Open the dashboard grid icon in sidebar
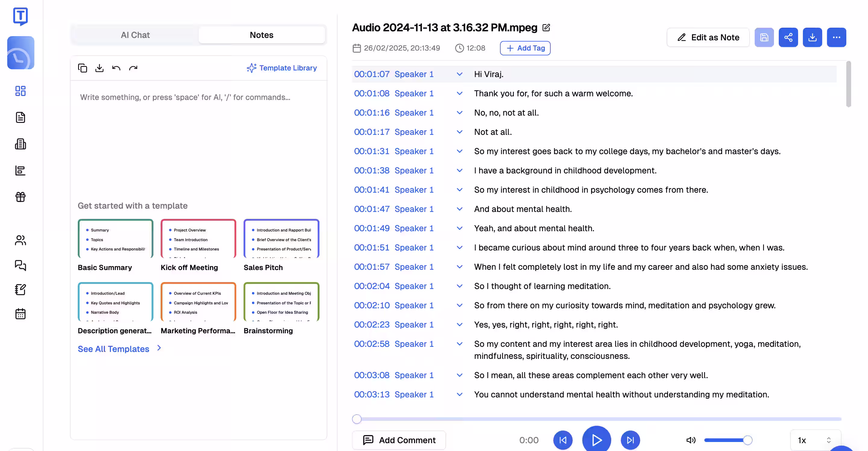The height and width of the screenshot is (451, 868). [20, 91]
